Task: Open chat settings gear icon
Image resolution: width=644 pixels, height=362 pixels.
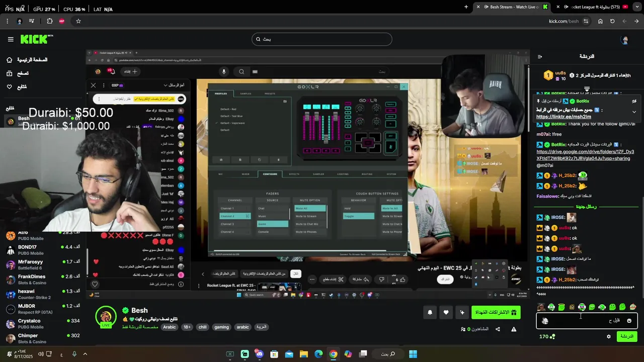Action: tap(609, 336)
